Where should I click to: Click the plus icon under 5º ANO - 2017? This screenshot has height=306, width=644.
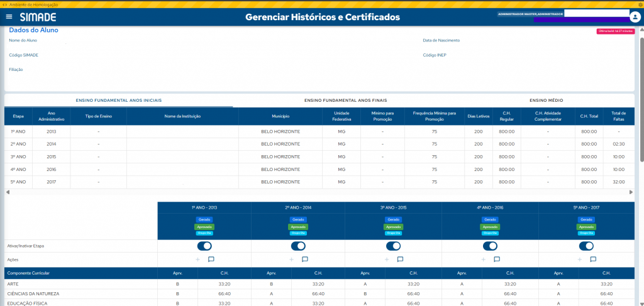point(580,259)
